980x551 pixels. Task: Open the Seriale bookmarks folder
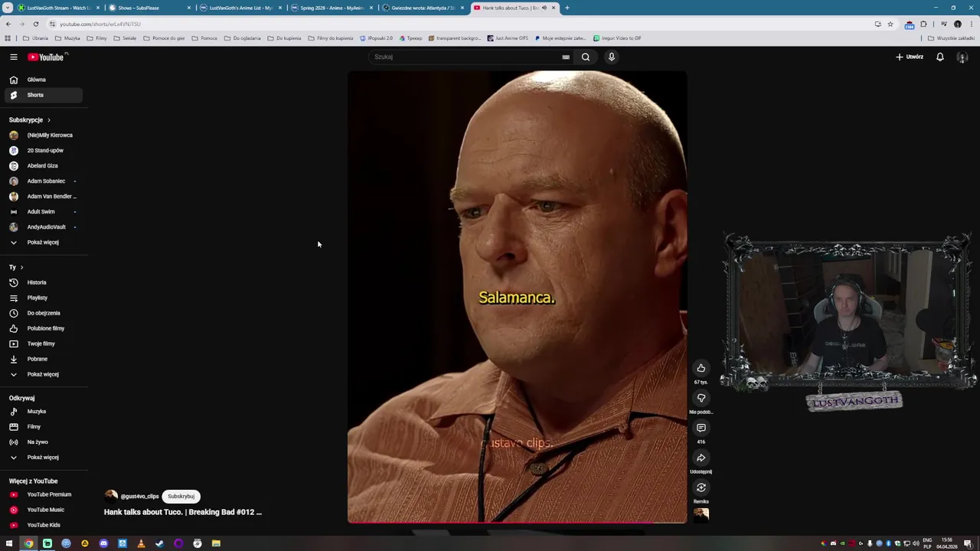[125, 38]
